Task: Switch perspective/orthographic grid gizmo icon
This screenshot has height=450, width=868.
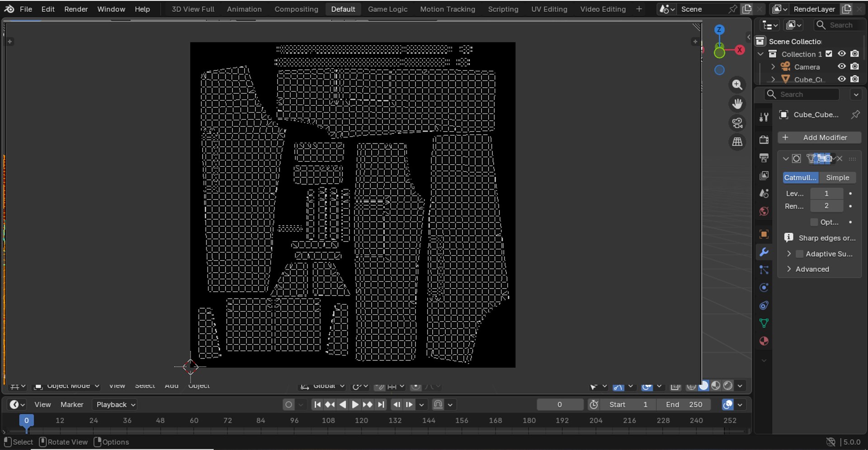Action: [x=737, y=142]
